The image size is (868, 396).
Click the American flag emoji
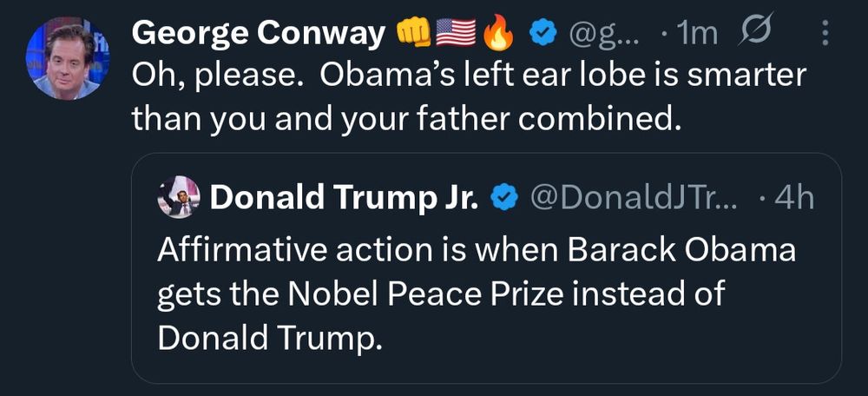(x=457, y=35)
